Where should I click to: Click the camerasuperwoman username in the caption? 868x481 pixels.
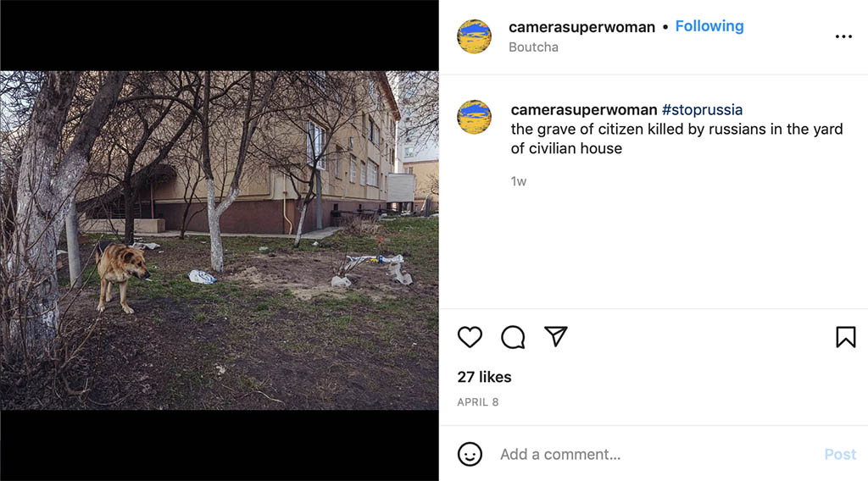pos(583,109)
